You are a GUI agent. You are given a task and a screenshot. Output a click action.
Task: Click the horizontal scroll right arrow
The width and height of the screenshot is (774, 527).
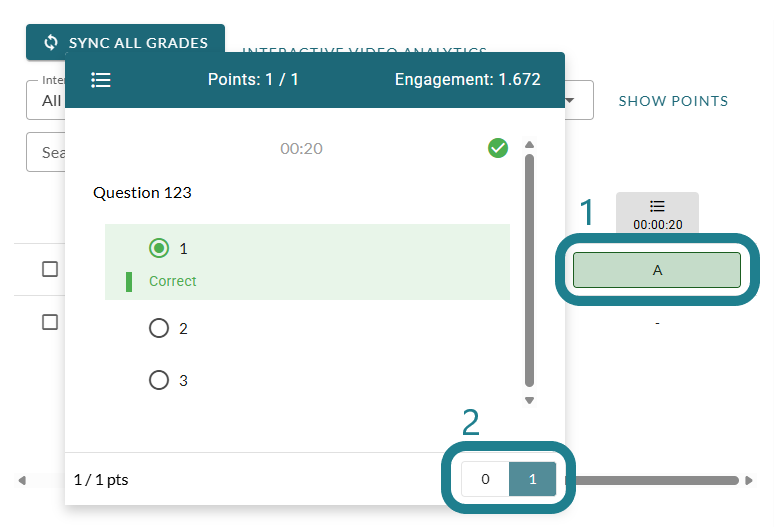click(749, 481)
